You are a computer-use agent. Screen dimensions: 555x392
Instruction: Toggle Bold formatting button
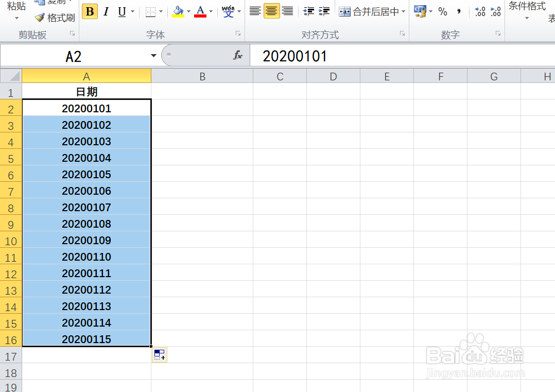tap(90, 11)
